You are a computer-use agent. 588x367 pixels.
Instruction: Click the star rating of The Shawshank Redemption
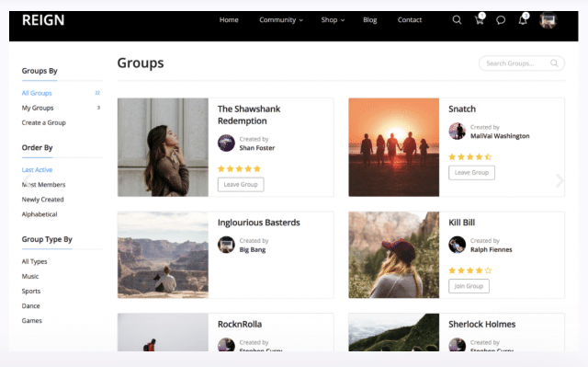point(239,169)
